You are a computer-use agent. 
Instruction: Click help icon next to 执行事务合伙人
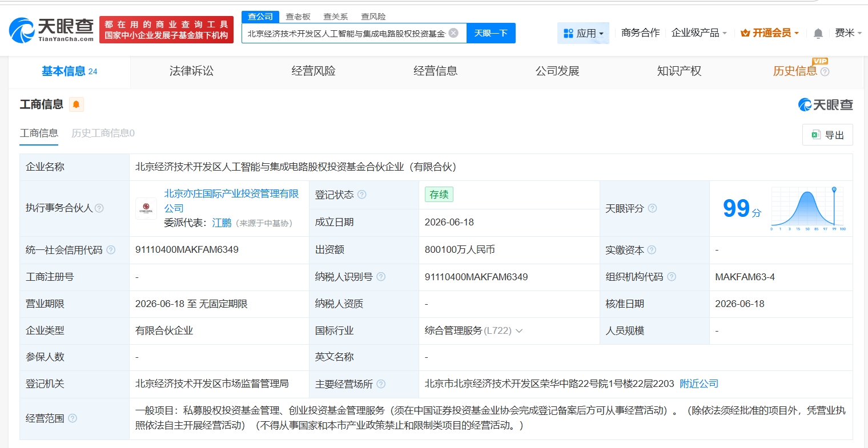tap(99, 208)
